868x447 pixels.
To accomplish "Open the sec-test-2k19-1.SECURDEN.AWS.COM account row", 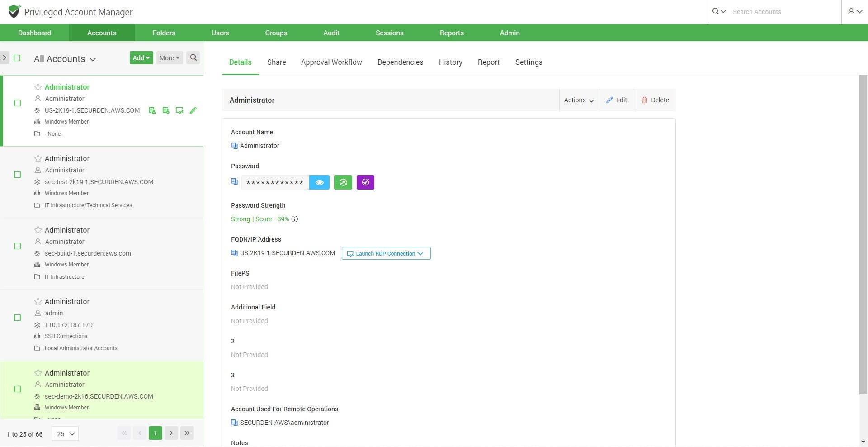I will click(x=102, y=182).
